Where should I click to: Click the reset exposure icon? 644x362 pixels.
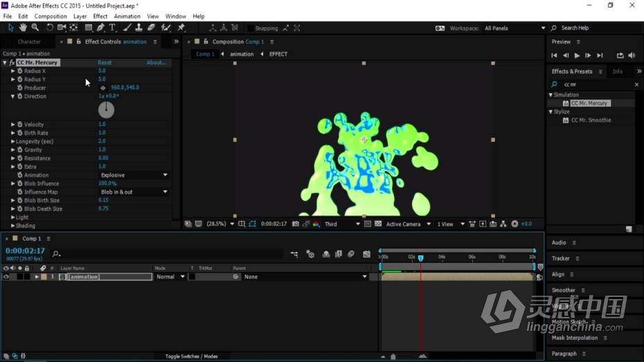click(x=515, y=224)
